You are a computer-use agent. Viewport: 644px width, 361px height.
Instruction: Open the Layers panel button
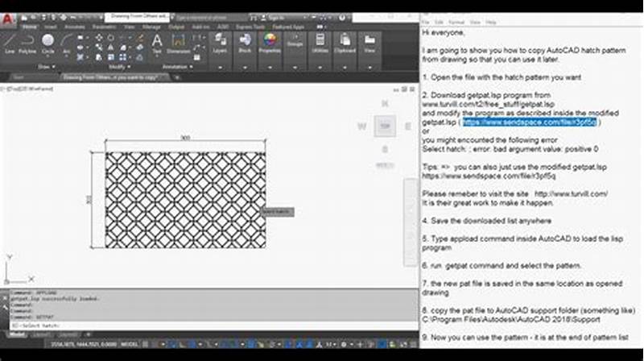click(x=220, y=44)
